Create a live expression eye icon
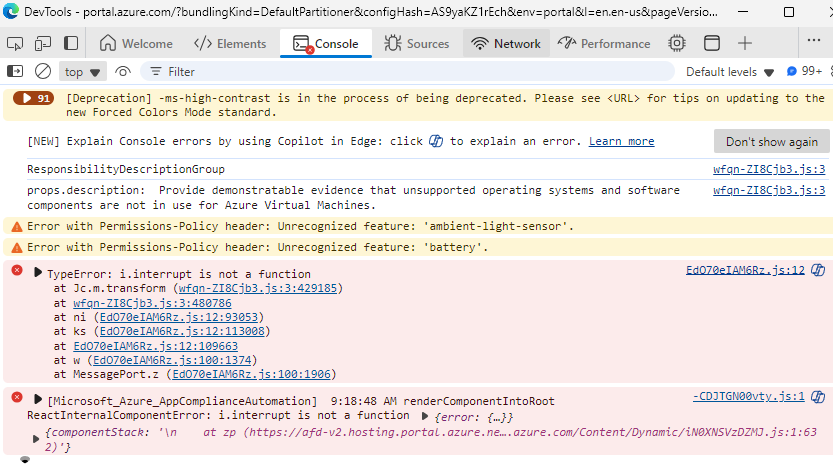This screenshot has height=464, width=833. point(123,71)
